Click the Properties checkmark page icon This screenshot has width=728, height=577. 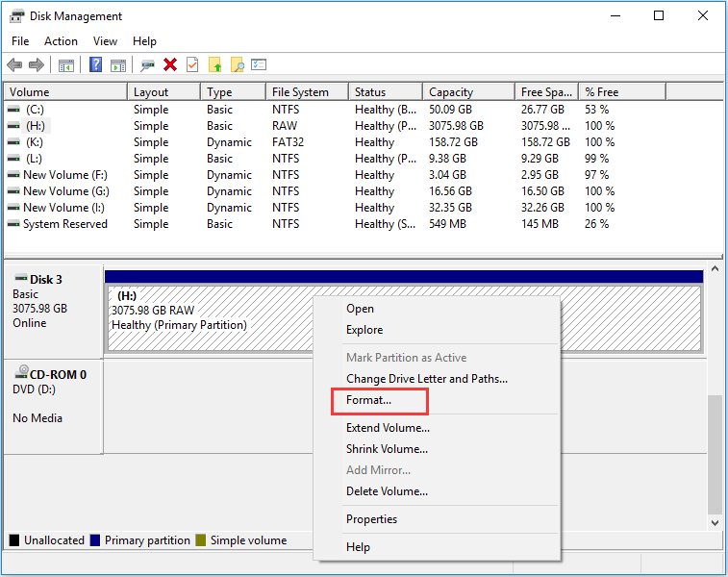192,65
